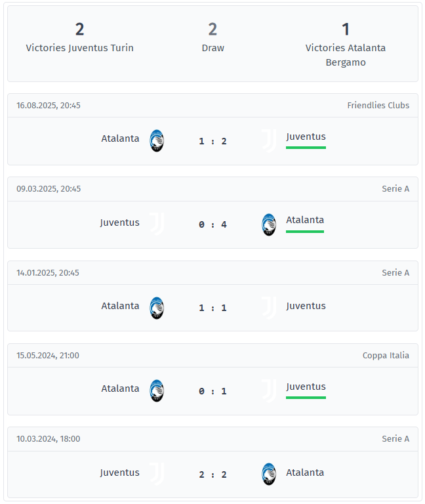Click Atalanta crest in the 14.01.2025 match
This screenshot has height=504, width=425.
click(x=157, y=307)
